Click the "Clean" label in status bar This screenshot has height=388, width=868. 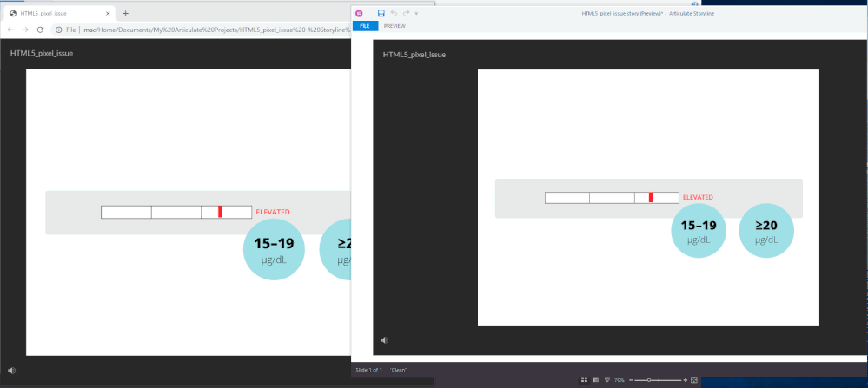399,370
